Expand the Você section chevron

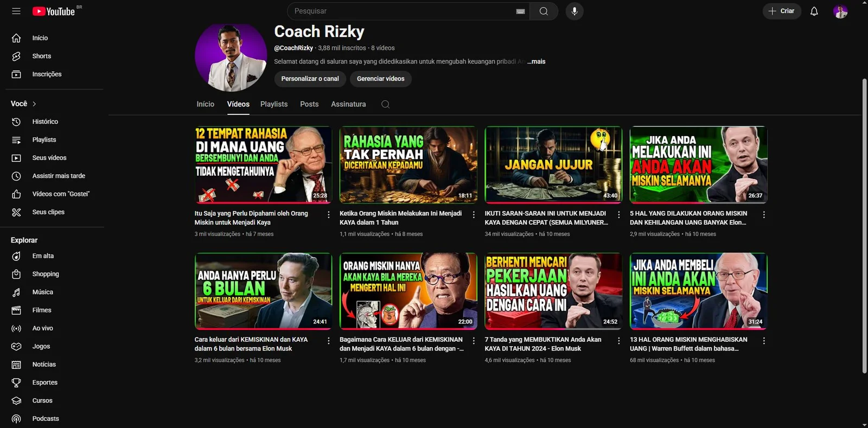coord(34,104)
